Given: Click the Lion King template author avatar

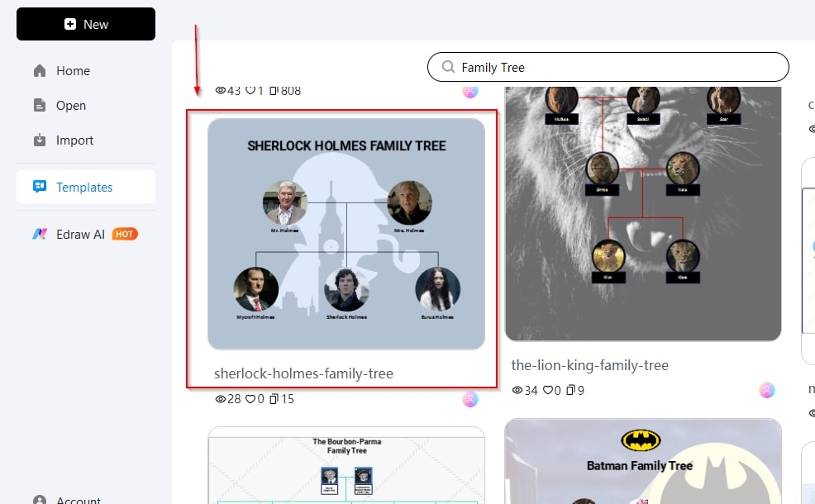Looking at the screenshot, I should pyautogui.click(x=767, y=390).
